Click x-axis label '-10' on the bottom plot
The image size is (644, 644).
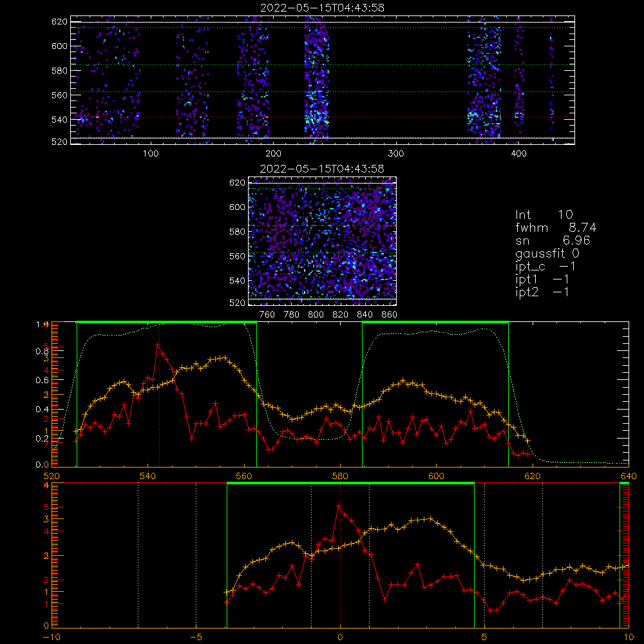pyautogui.click(x=52, y=637)
